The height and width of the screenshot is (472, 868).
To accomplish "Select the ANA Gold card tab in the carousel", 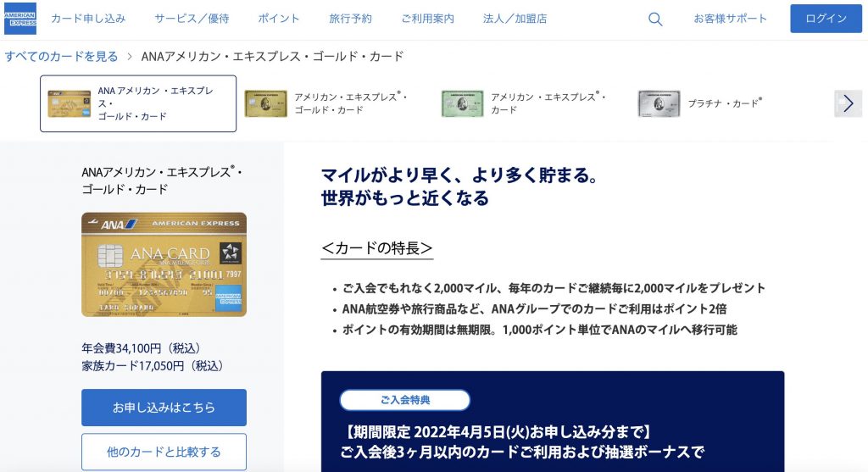I will coord(138,103).
